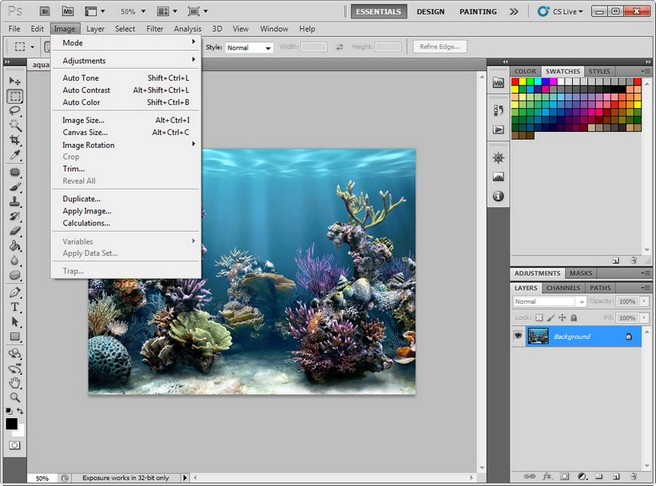The height and width of the screenshot is (486, 656).
Task: Expand the Adjustments submenu
Action: coord(126,61)
